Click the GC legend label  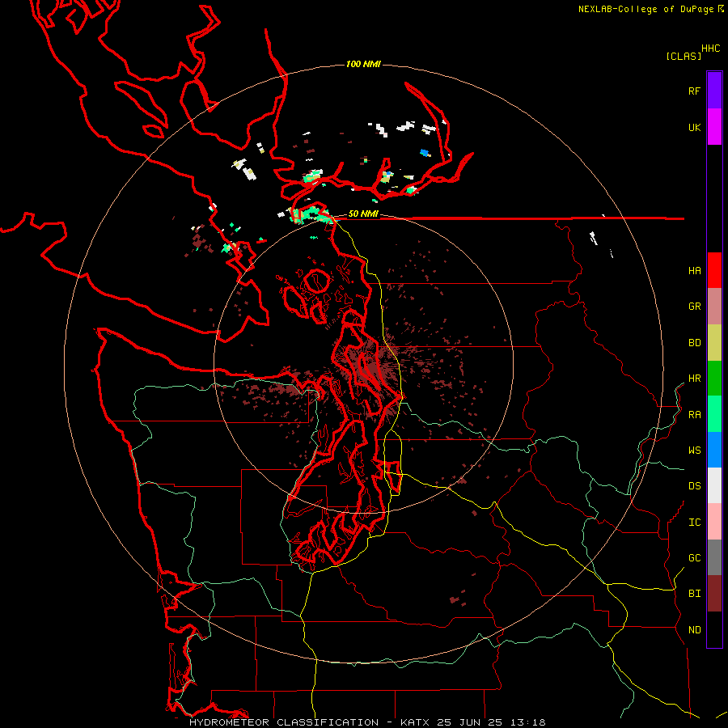pos(694,558)
